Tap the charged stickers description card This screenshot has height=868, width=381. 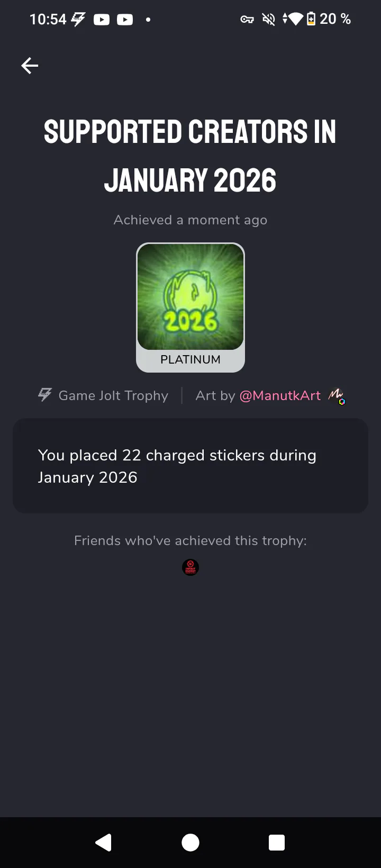[x=190, y=466]
